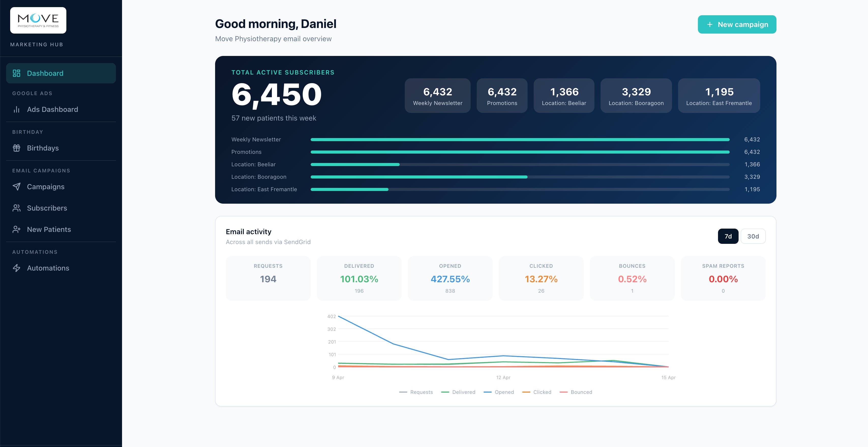Switch email activity to 30d view
Viewport: 868px width, 447px height.
tap(753, 236)
